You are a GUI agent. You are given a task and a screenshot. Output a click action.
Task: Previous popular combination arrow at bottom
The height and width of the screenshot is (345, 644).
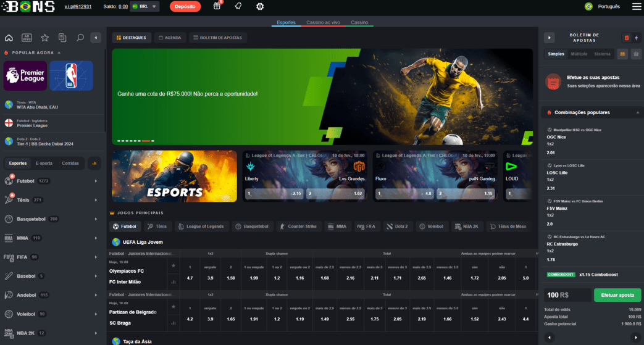[549, 338]
